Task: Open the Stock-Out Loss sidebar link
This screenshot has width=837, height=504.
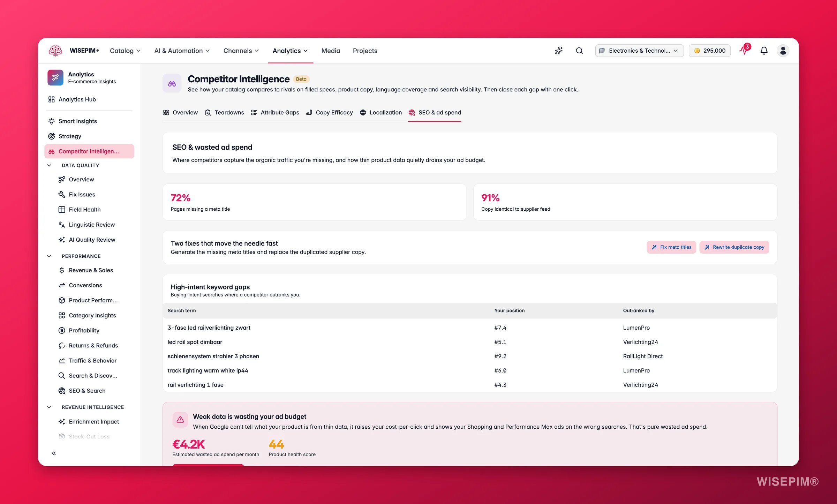Action: tap(89, 436)
